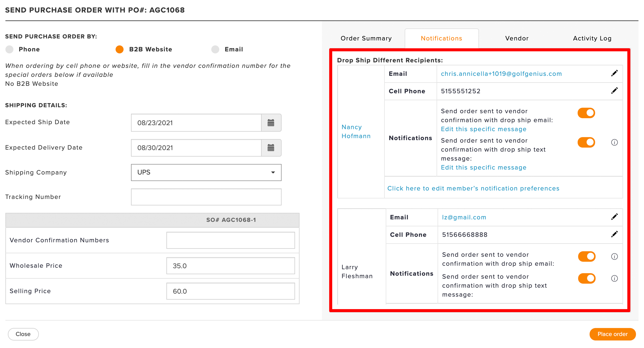The height and width of the screenshot is (348, 644).
Task: Click Nancy's cell phone number 5155551252
Action: click(x=460, y=91)
